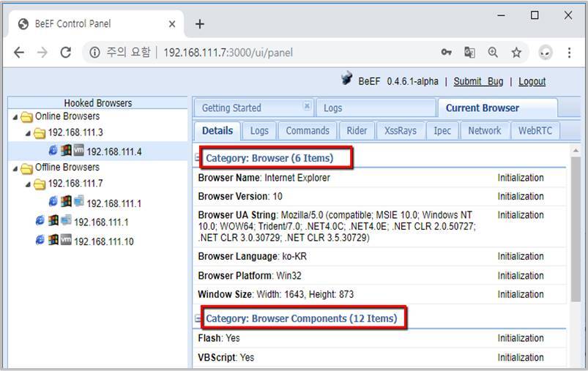Click the scrollbar up arrow in details
Image resolution: width=588 pixels, height=371 pixels.
[576, 151]
